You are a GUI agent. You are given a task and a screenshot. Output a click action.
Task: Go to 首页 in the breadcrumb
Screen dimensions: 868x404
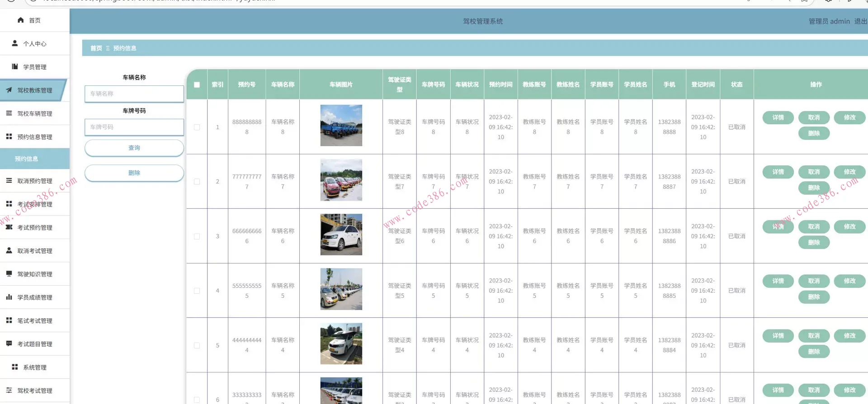coord(96,48)
